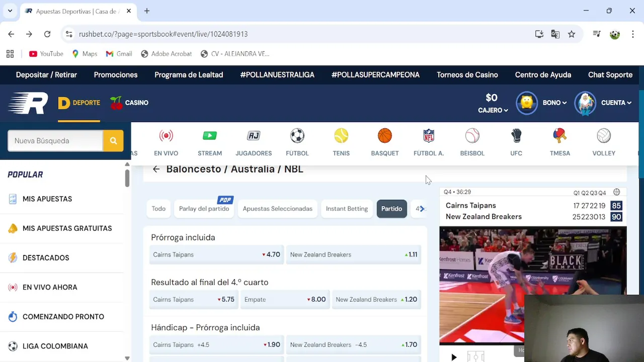Open #POLLANUESTRALIGA link
The height and width of the screenshot is (362, 644).
tap(277, 75)
